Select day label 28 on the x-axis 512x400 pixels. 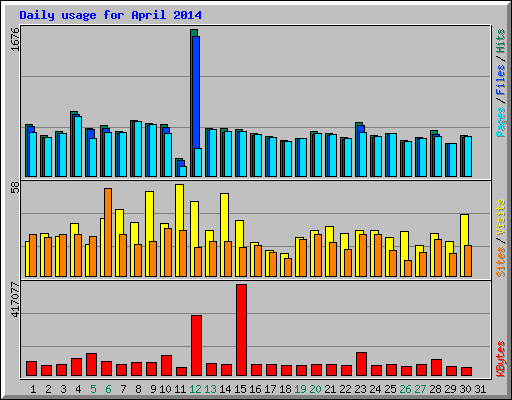(x=435, y=389)
